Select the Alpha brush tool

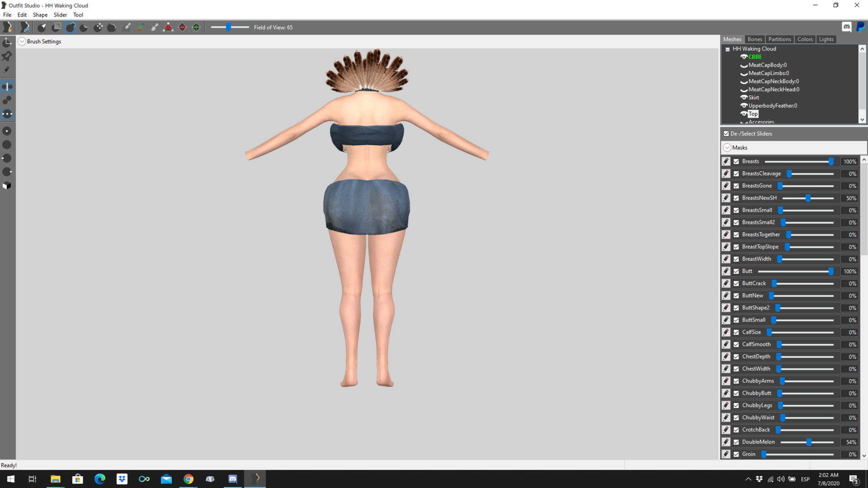[x=154, y=27]
